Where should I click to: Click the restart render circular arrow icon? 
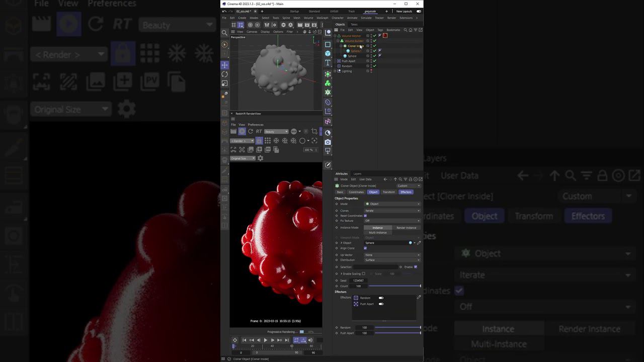click(251, 131)
